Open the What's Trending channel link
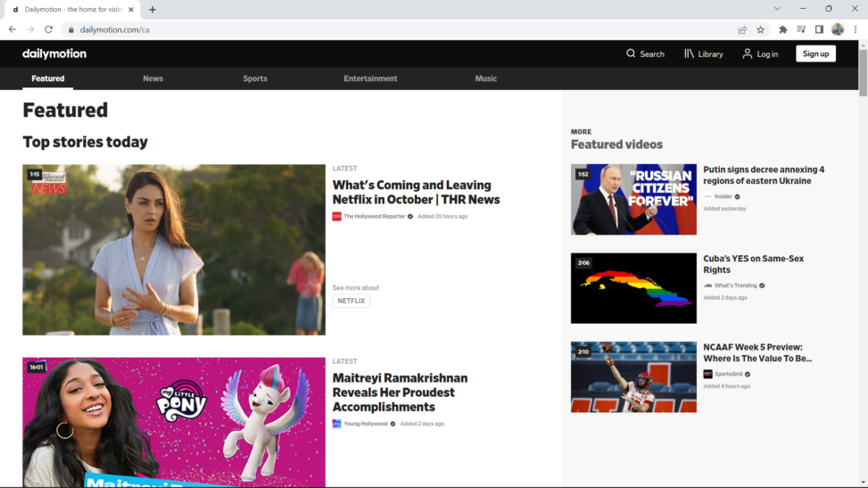Viewport: 868px width, 488px height. 735,285
